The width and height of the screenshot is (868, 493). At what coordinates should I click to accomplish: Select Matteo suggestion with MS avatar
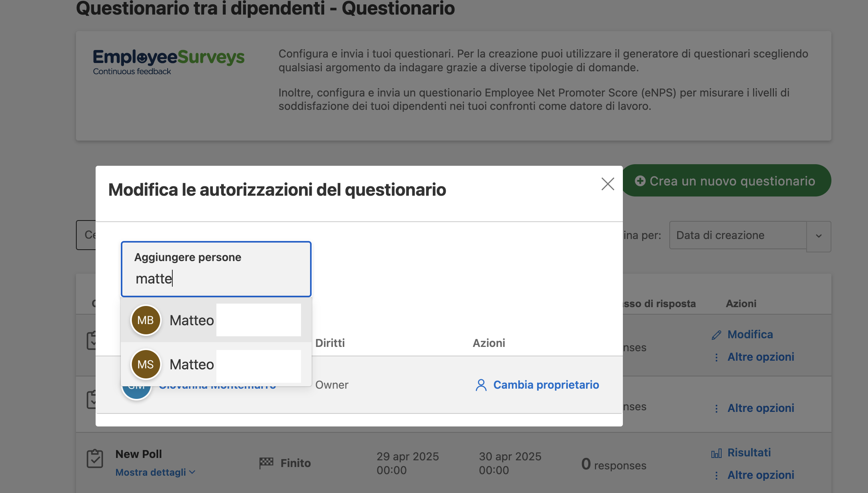click(x=216, y=364)
